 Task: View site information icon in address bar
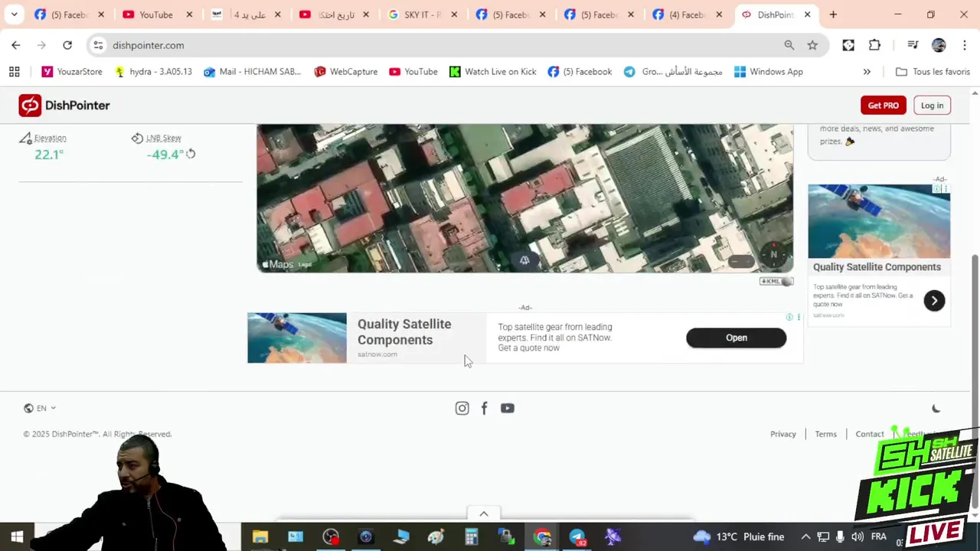pos(98,45)
